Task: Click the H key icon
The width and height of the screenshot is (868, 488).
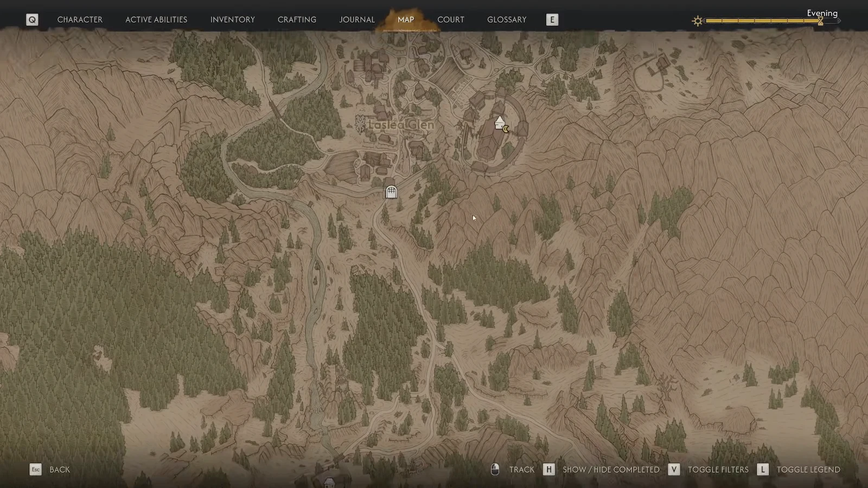Action: tap(549, 470)
